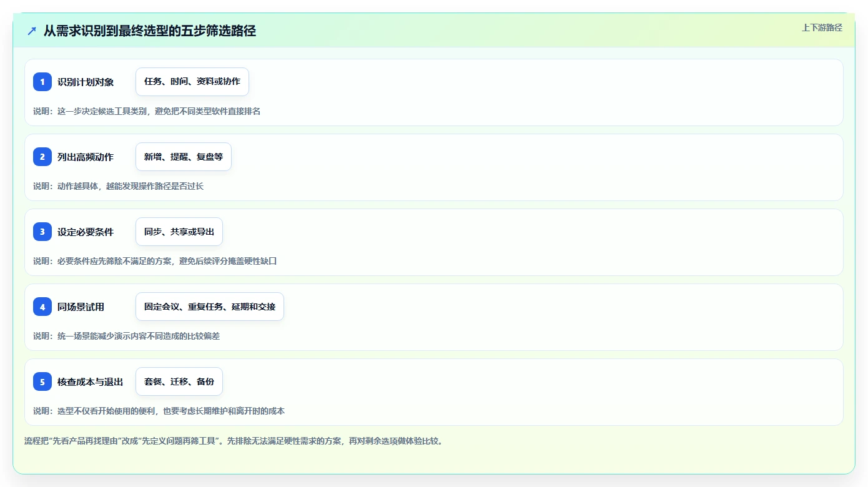Image resolution: width=868 pixels, height=487 pixels.
Task: Click the summary paragraph starting 流程把
Action: 234,441
